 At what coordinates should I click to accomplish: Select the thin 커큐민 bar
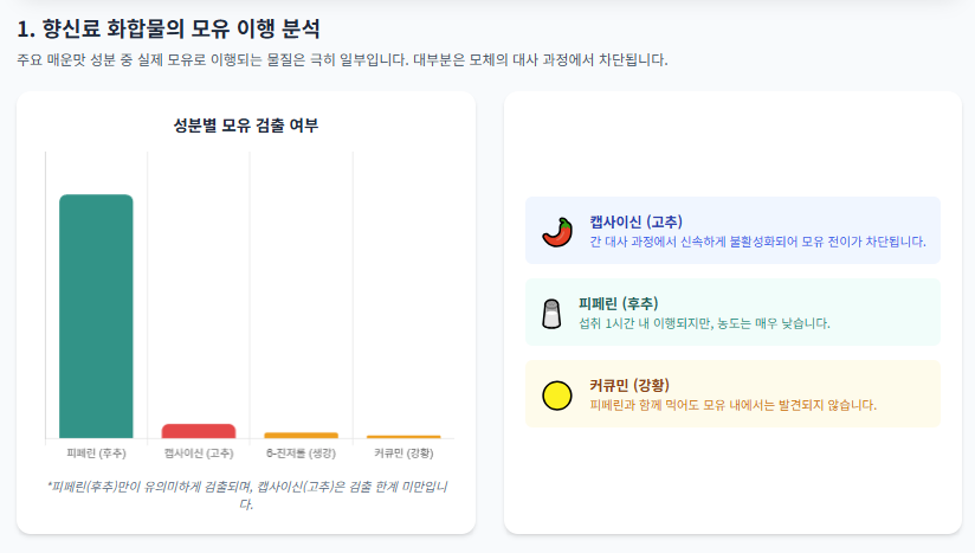click(404, 437)
